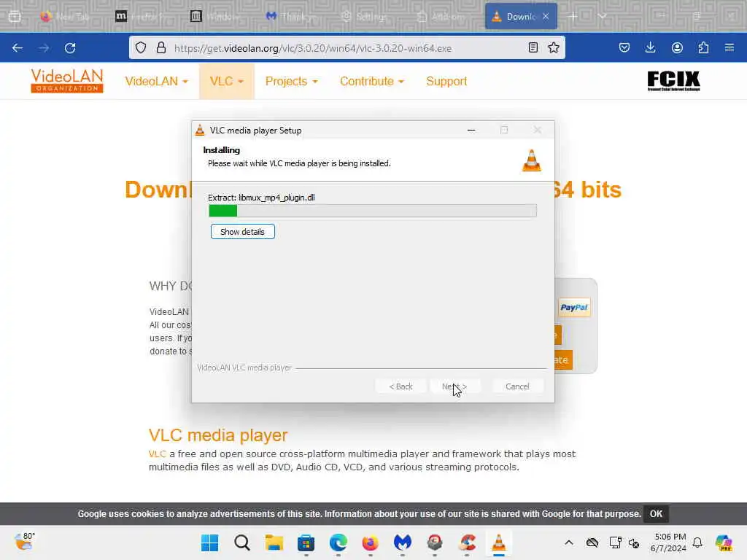This screenshot has height=560, width=747.
Task: Open clock showing 5:06 PM
Action: tap(668, 542)
